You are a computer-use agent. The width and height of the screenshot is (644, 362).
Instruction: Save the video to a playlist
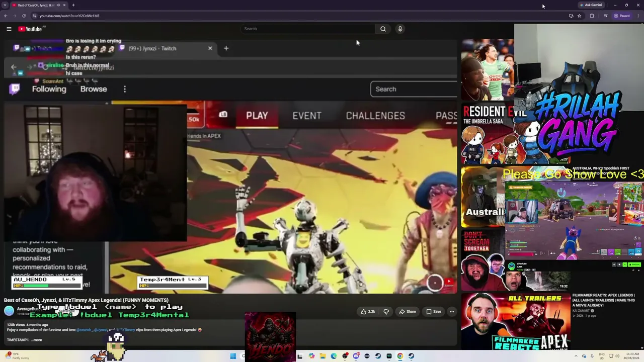point(434,312)
